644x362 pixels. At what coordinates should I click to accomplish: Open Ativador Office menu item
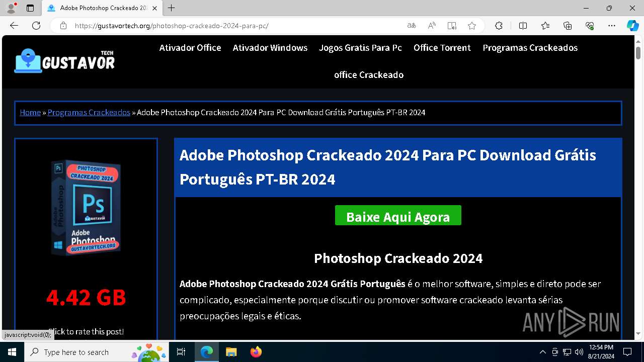[190, 48]
